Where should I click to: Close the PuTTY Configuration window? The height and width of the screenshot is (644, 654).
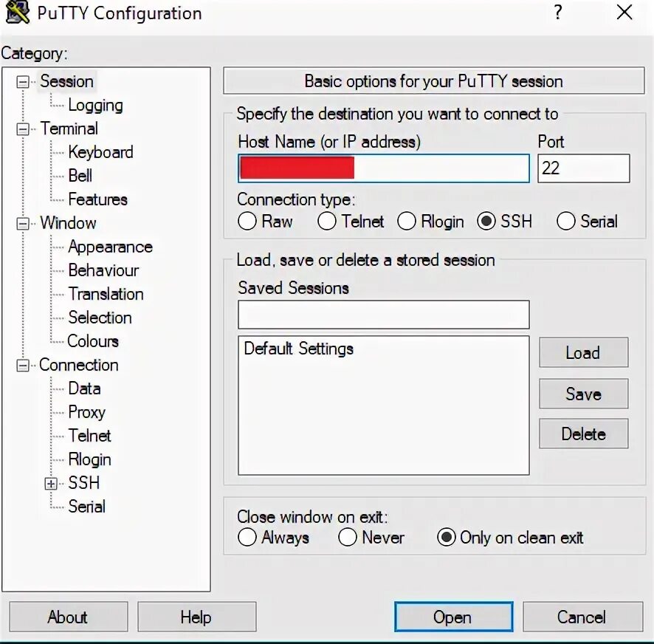coord(624,13)
